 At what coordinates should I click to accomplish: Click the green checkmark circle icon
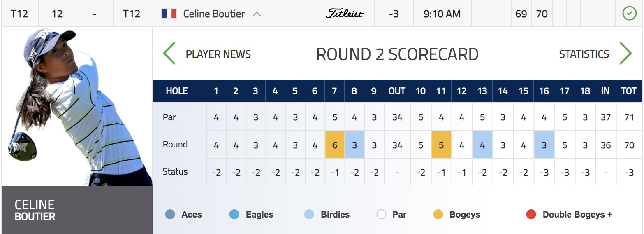(x=629, y=14)
